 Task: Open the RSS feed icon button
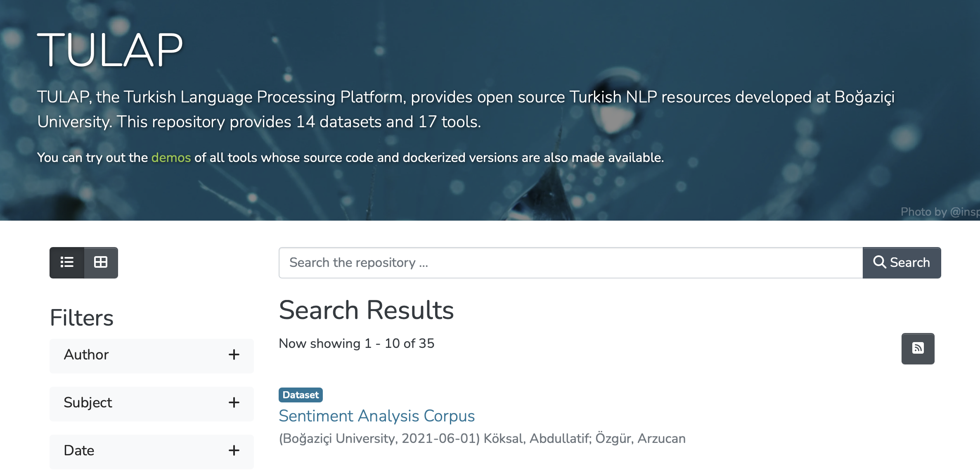(918, 348)
